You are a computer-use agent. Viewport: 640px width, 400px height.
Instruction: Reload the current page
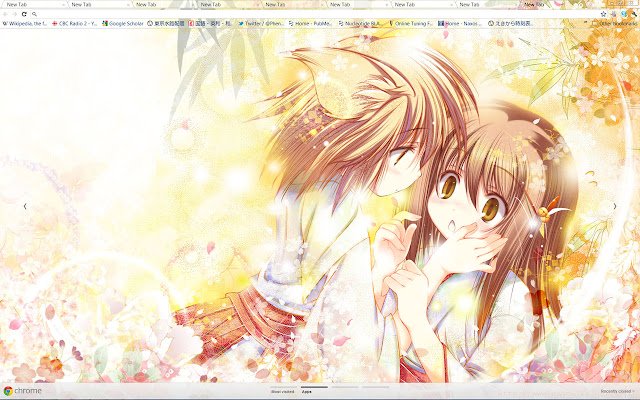[24, 14]
